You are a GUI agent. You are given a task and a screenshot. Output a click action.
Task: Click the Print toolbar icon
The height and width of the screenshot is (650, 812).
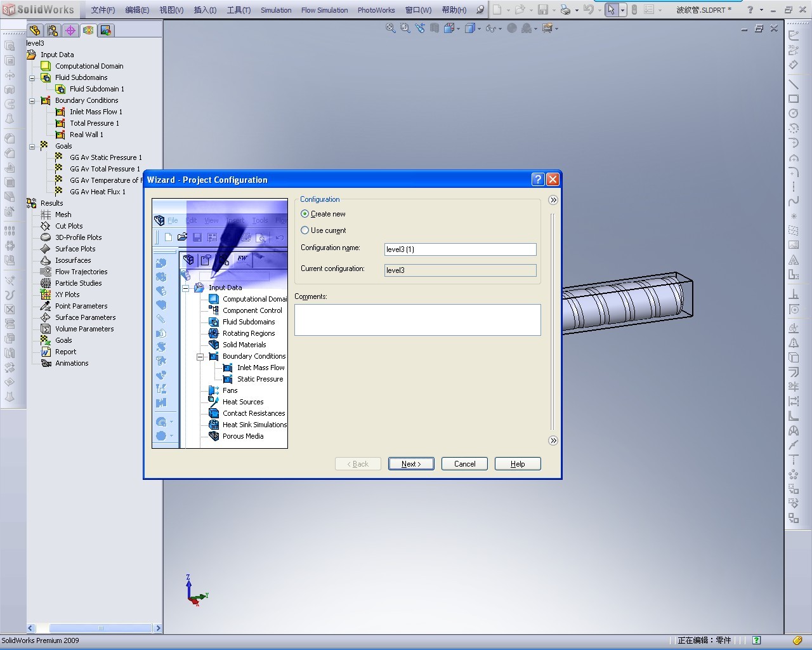point(565,10)
